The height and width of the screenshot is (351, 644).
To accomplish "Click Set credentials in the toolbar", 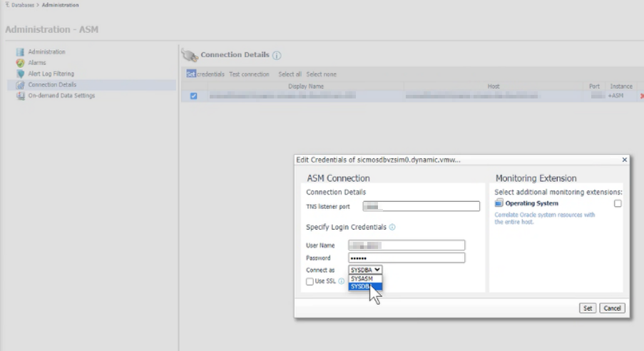I will click(x=205, y=74).
